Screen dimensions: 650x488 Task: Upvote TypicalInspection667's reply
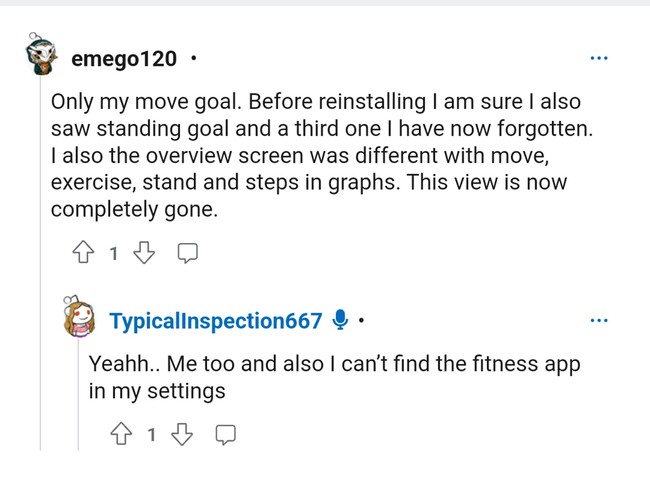tap(121, 435)
